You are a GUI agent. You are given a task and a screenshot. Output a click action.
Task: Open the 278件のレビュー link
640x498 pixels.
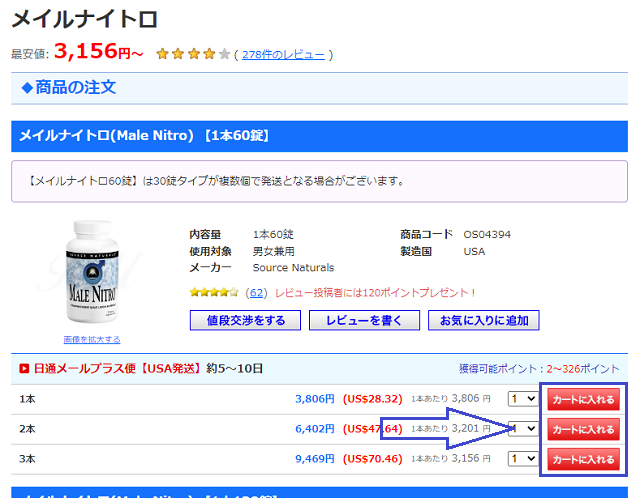[283, 54]
